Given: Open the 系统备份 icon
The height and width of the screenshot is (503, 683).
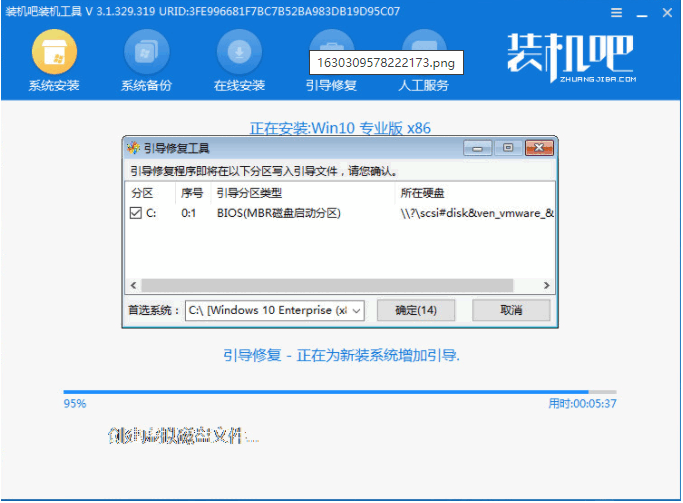Looking at the screenshot, I should 147,52.
